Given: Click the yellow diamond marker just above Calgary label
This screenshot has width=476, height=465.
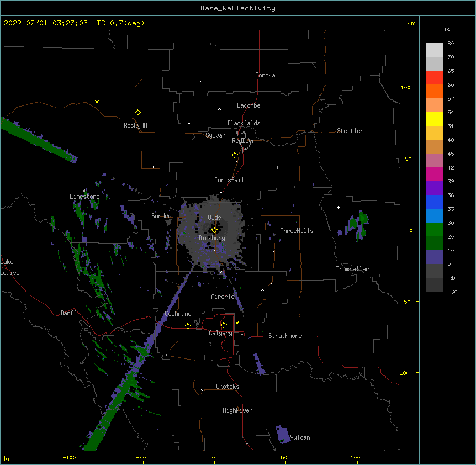Looking at the screenshot, I should click(224, 325).
